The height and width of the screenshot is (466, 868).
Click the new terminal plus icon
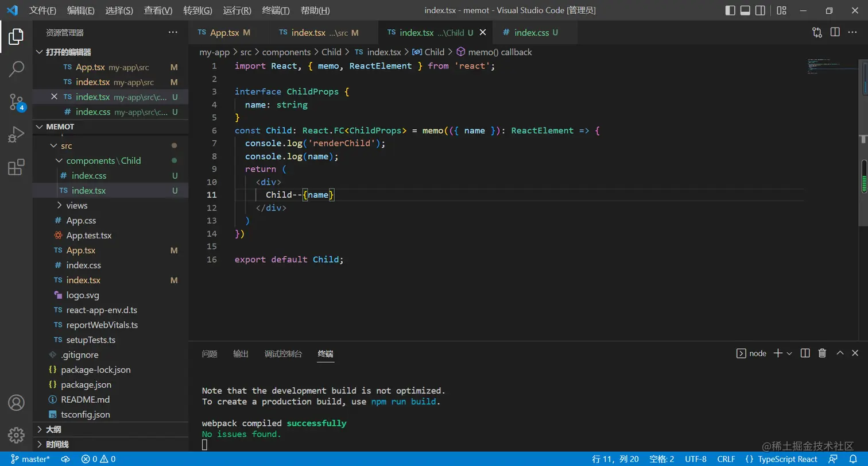coord(778,353)
